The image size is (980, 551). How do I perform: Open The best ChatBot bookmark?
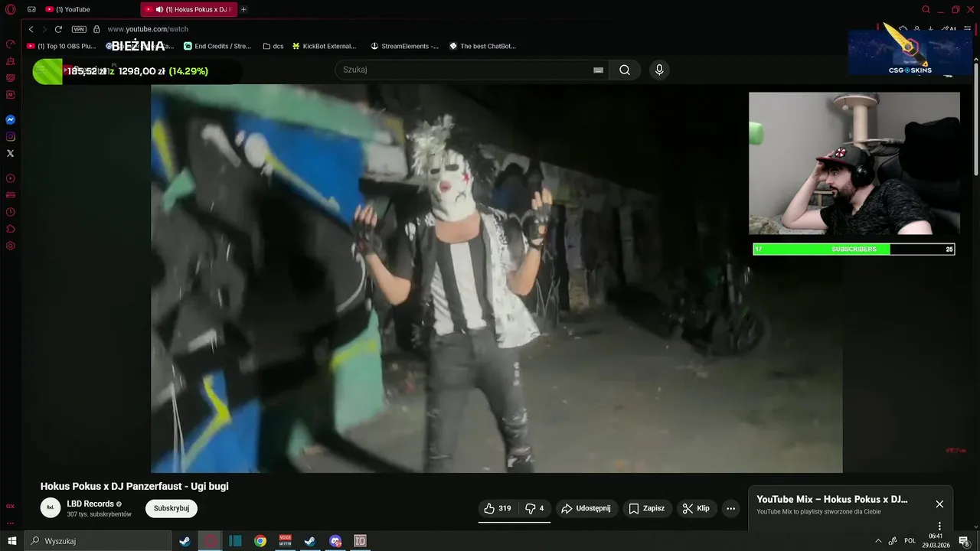coord(482,46)
